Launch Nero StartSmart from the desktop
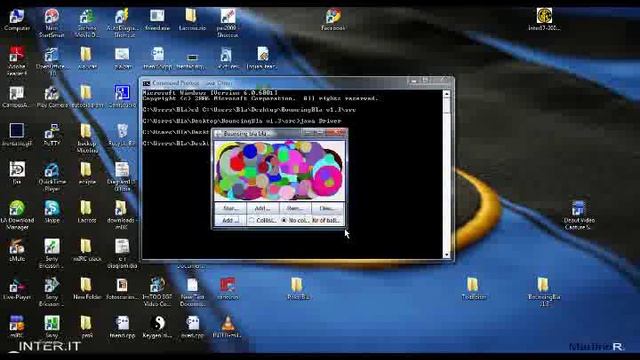Screen dimensions: 640x360 pos(52,23)
